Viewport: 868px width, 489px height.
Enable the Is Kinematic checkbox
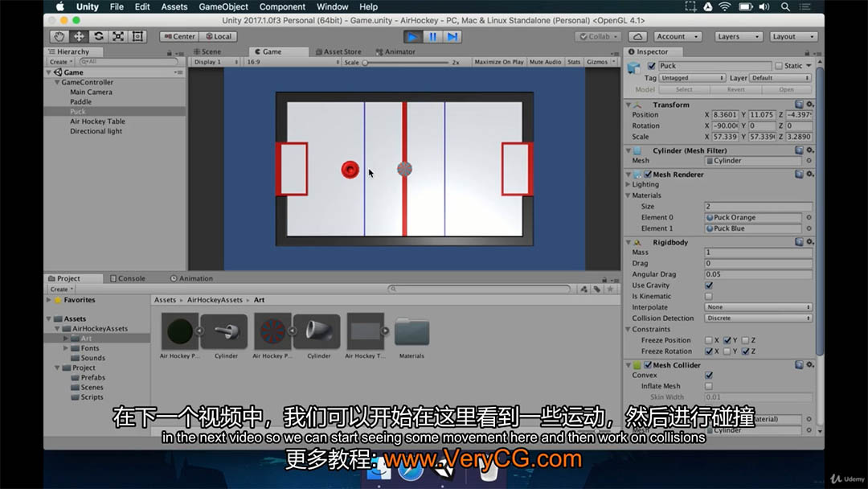pyautogui.click(x=708, y=296)
